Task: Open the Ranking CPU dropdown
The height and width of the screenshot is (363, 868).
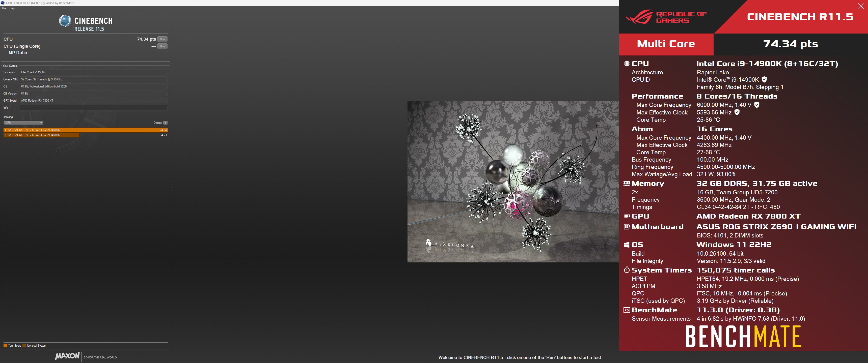Action: pos(23,123)
